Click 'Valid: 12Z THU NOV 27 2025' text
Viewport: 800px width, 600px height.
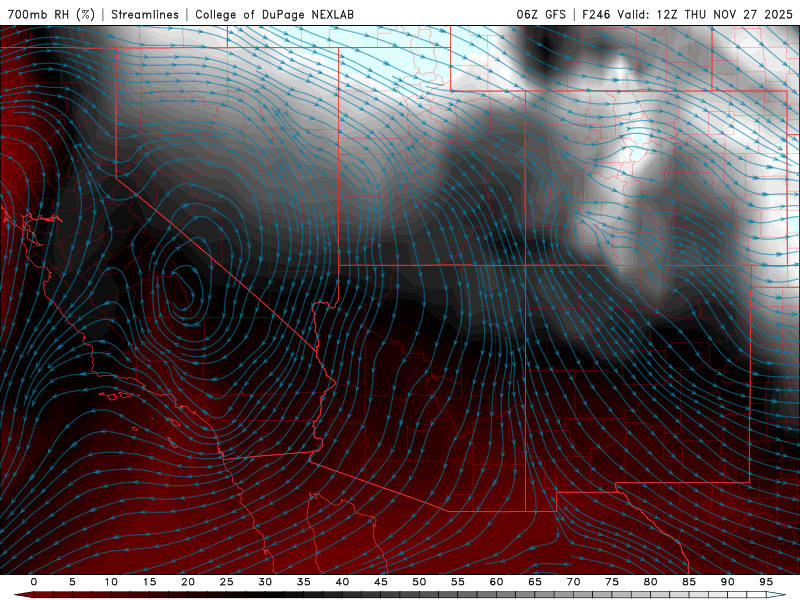pos(705,14)
